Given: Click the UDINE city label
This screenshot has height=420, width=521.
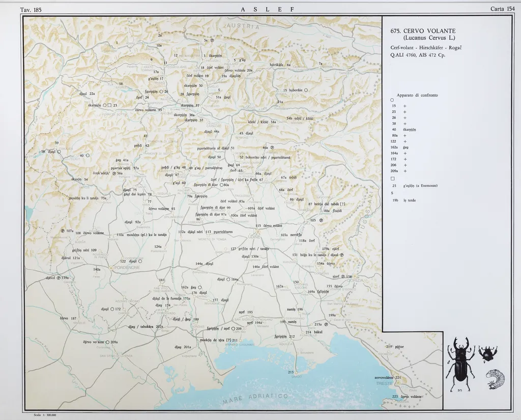Looking at the screenshot, I should [x=254, y=237].
